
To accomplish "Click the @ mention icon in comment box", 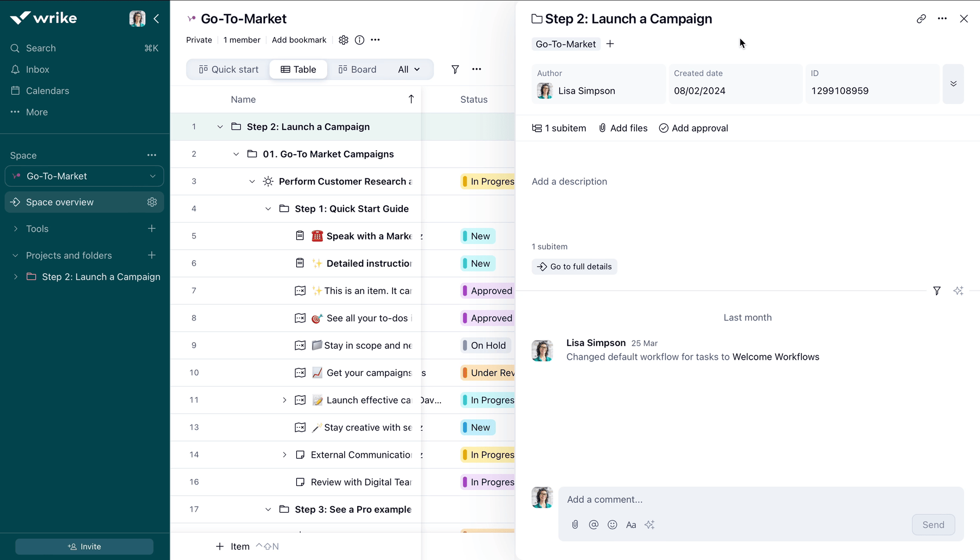I will click(593, 525).
